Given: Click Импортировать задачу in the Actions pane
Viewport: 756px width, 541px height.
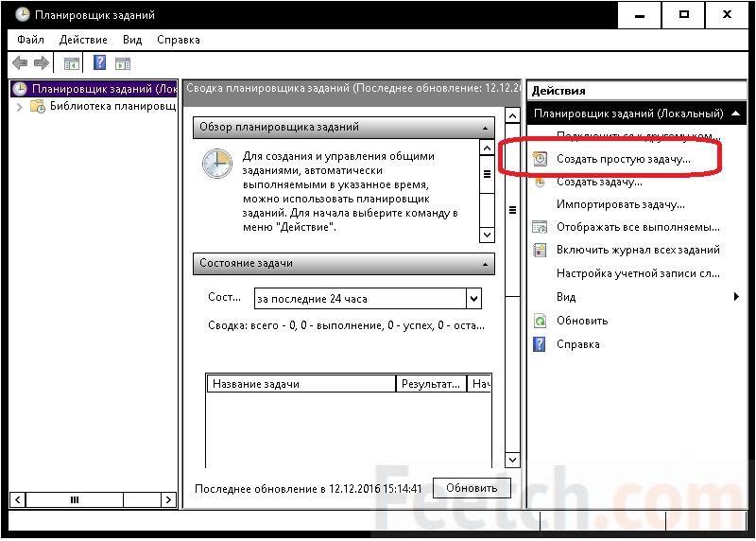Looking at the screenshot, I should click(x=620, y=204).
